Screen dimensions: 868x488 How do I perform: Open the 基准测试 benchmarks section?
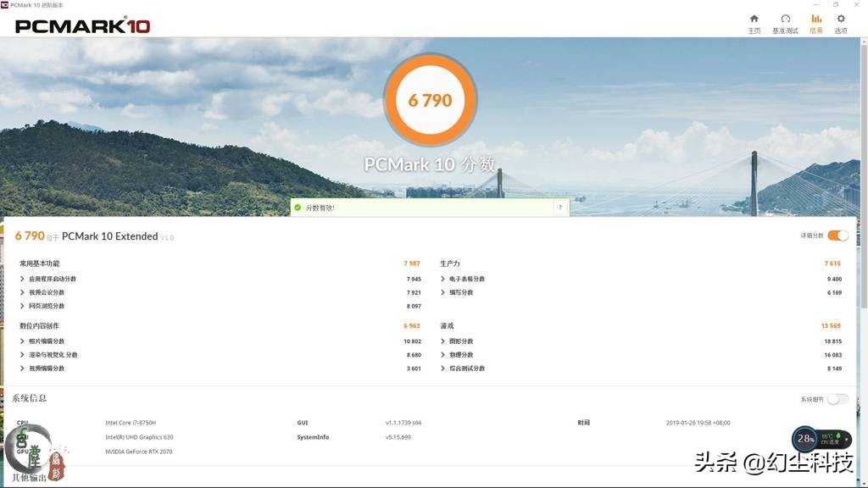click(785, 25)
